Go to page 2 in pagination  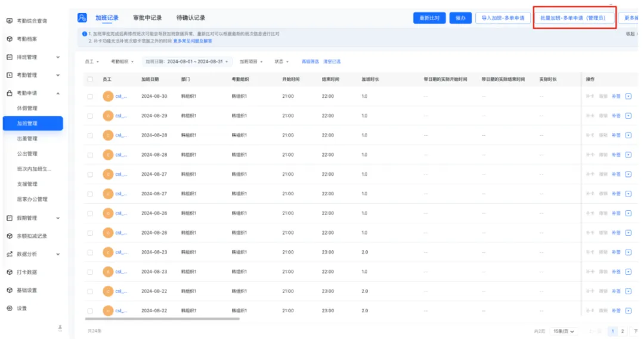click(623, 331)
